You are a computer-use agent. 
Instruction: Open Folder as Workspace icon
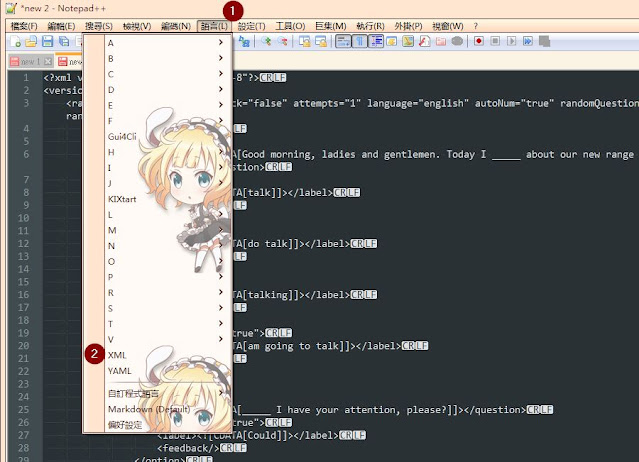pos(441,41)
